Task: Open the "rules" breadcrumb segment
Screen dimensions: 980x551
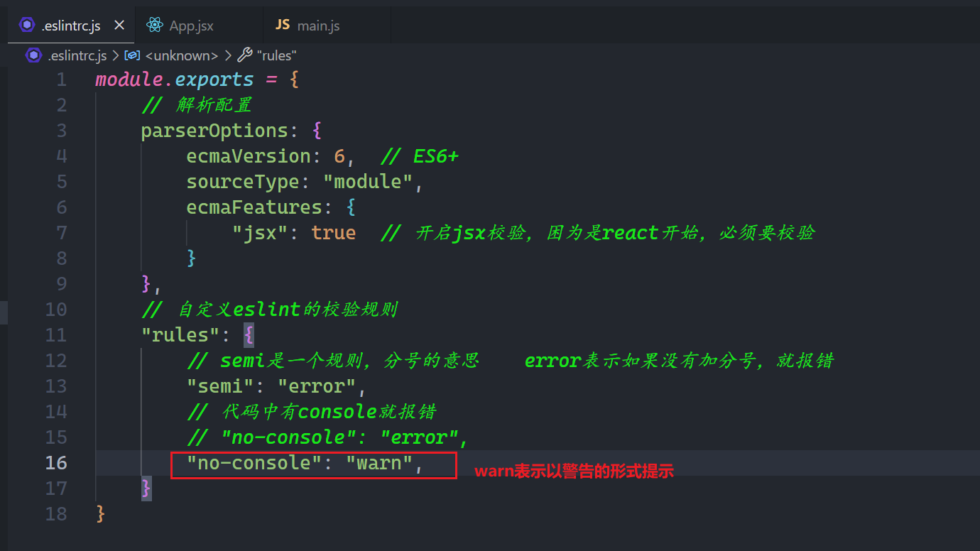Action: [x=277, y=55]
